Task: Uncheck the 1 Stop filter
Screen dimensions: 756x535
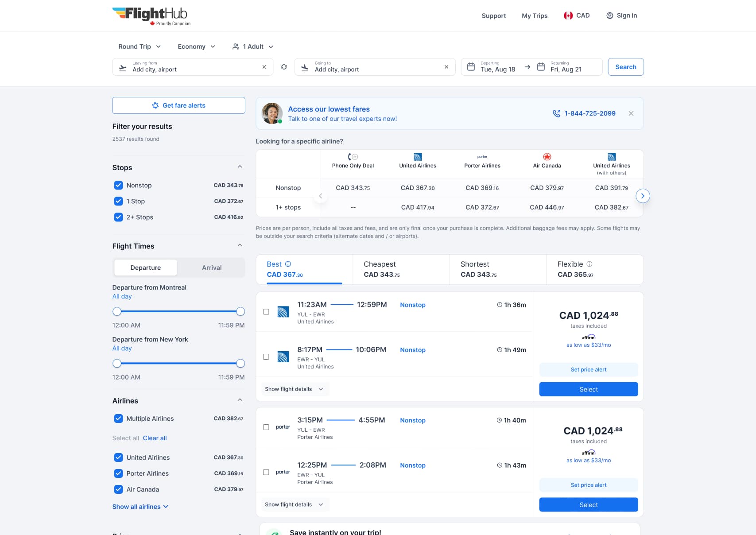Action: [118, 201]
